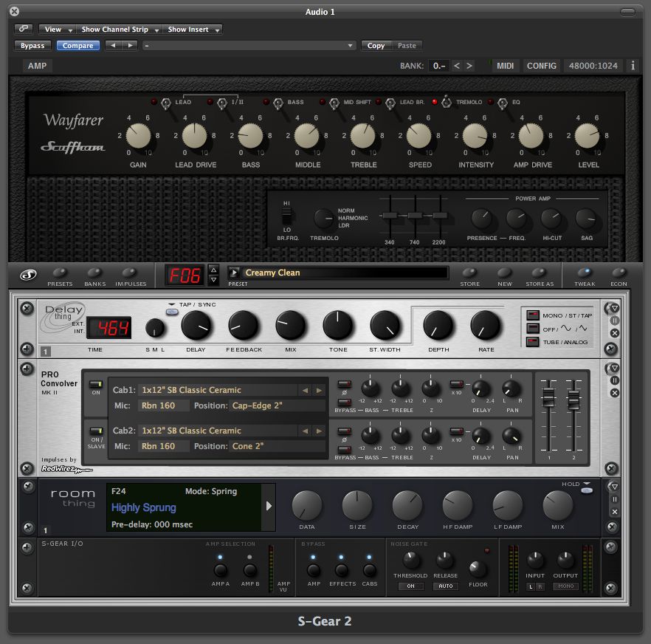Open the MIDI settings tab
This screenshot has width=651, height=644.
pos(505,66)
